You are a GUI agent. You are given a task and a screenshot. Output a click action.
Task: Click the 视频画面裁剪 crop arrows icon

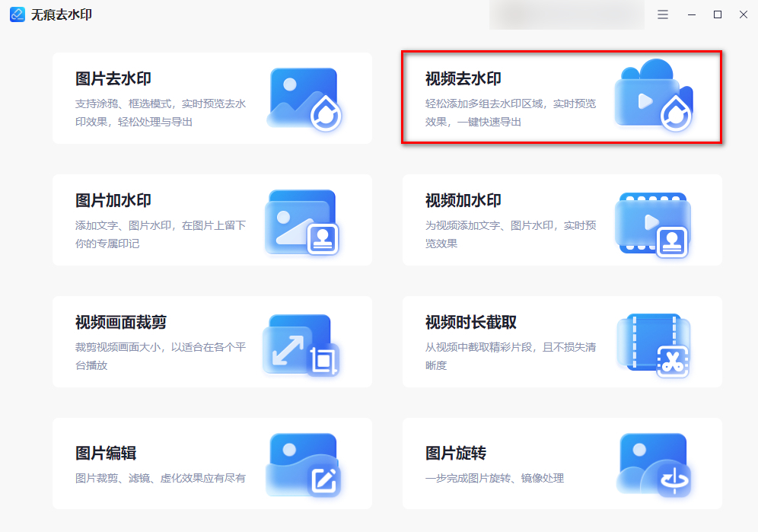click(301, 346)
